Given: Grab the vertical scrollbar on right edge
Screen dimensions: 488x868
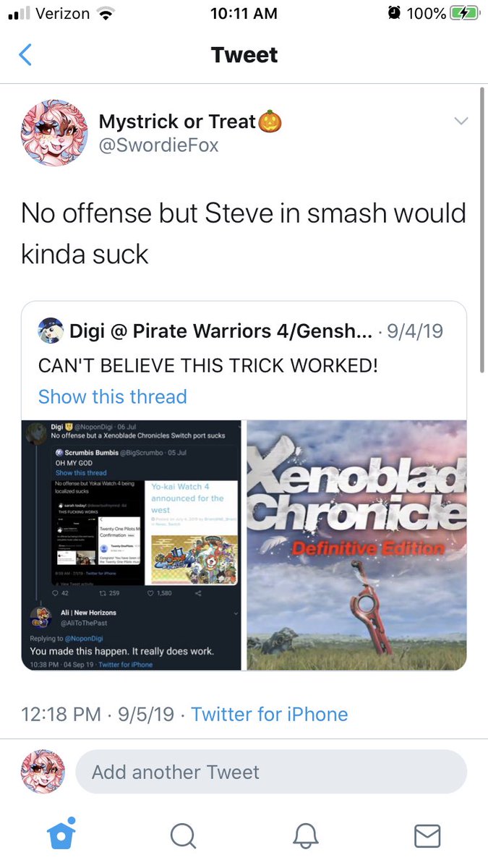Looking at the screenshot, I should click(x=484, y=230).
